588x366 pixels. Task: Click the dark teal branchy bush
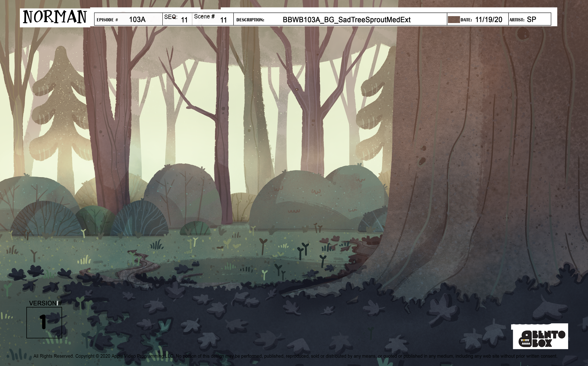[139, 219]
